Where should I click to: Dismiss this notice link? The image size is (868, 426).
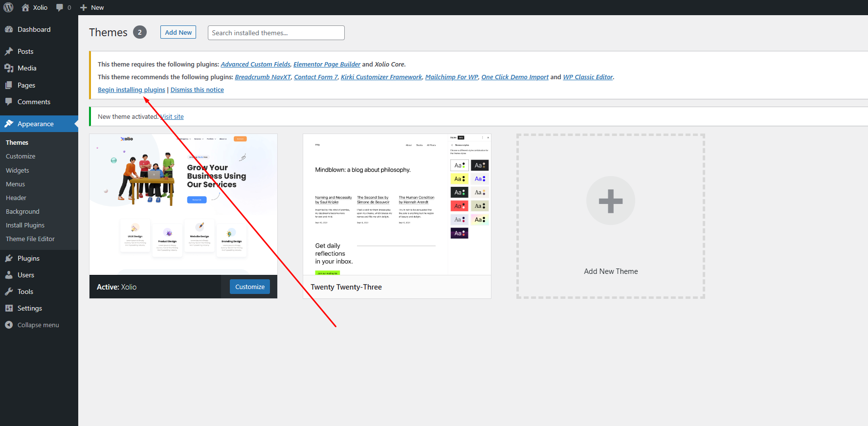197,90
